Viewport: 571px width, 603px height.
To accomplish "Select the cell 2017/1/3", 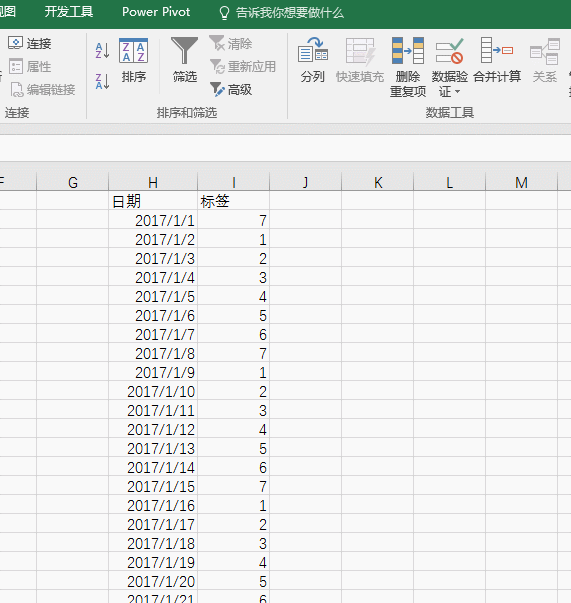I will (153, 258).
